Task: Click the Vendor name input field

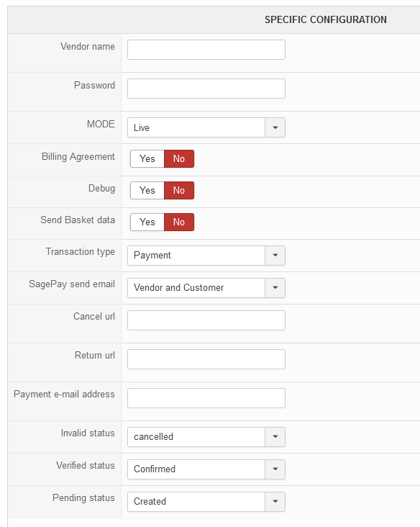Action: coord(206,50)
